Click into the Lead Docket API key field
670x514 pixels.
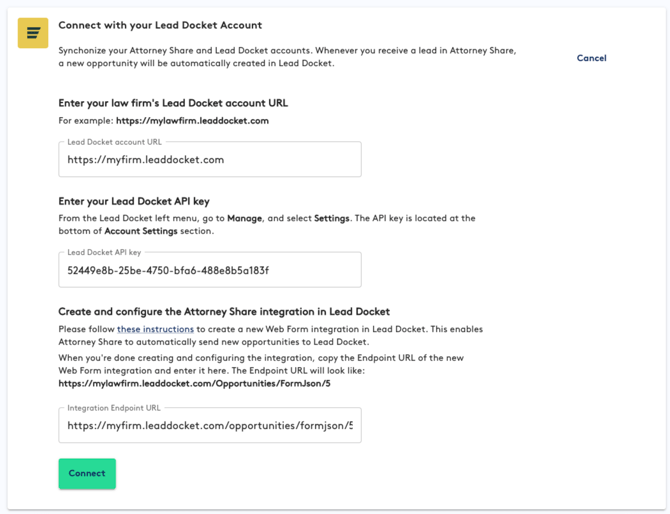[x=210, y=270]
